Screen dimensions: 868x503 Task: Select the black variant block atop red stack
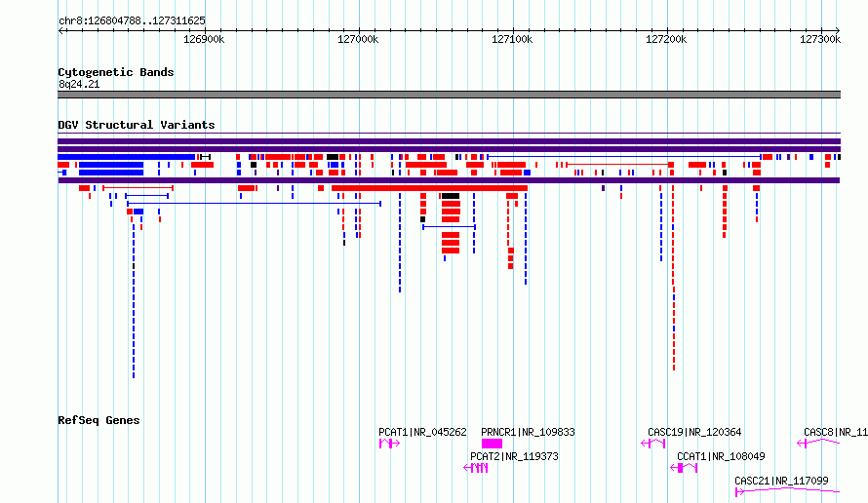click(x=451, y=196)
